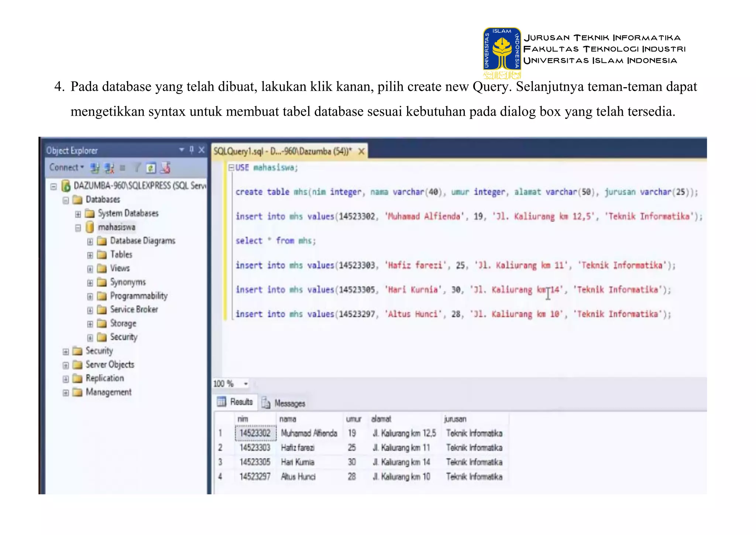The height and width of the screenshot is (535, 756).
Task: Click the Replication folder icon
Action: pos(78,379)
